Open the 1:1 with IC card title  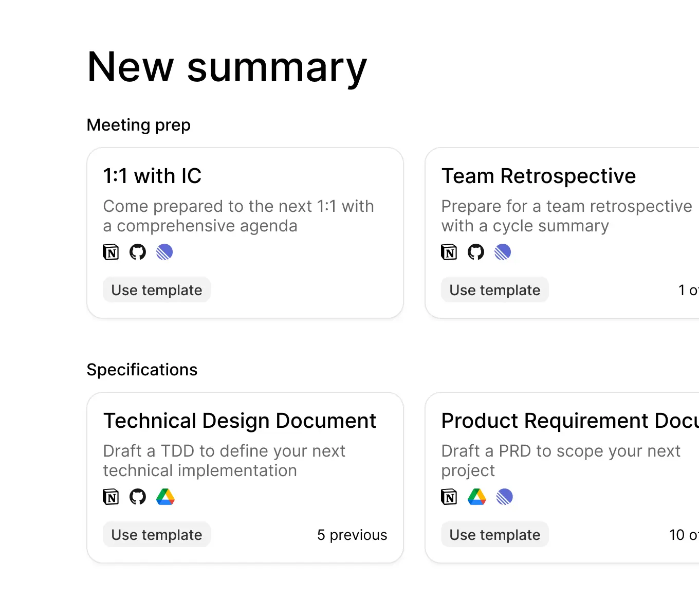click(152, 176)
